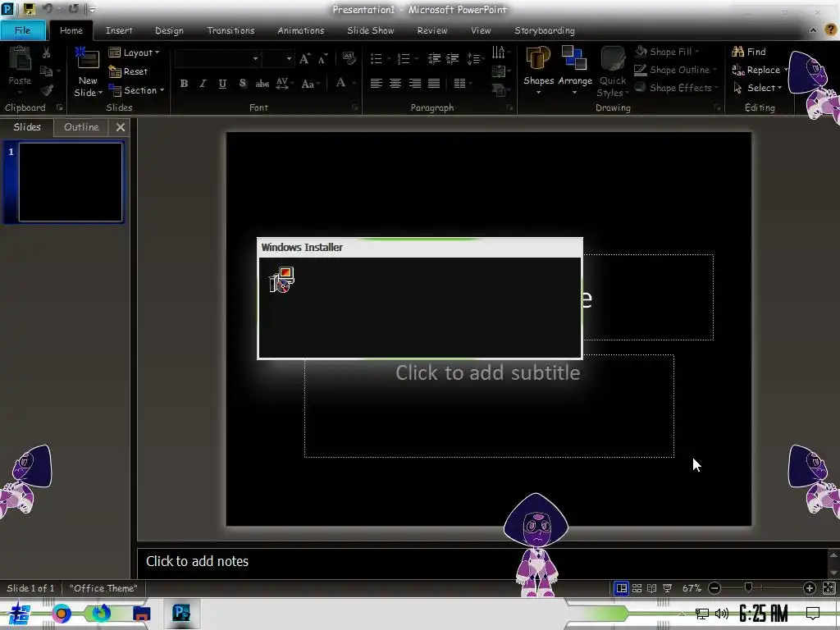The image size is (840, 630).
Task: Click the Find binoculars icon
Action: (x=737, y=52)
